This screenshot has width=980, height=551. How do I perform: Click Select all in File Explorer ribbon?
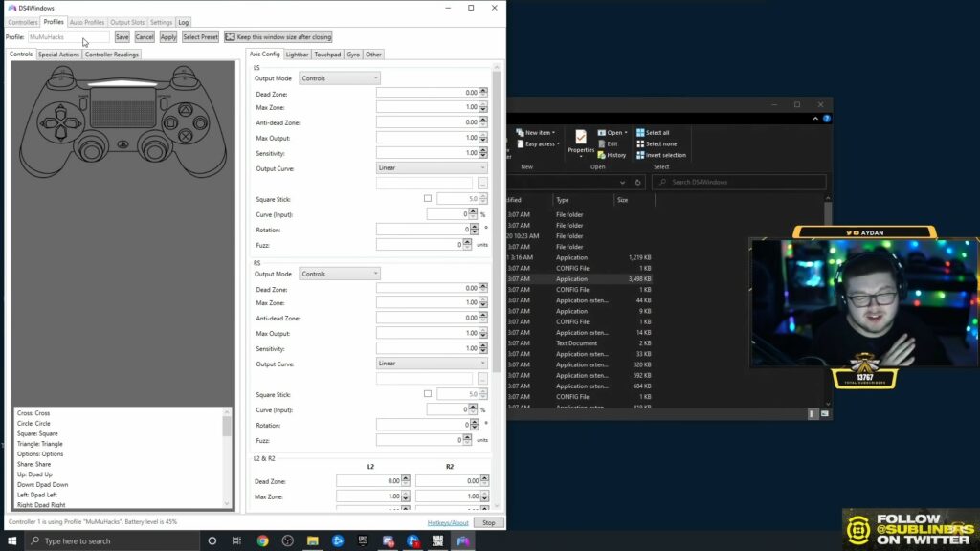(x=653, y=132)
